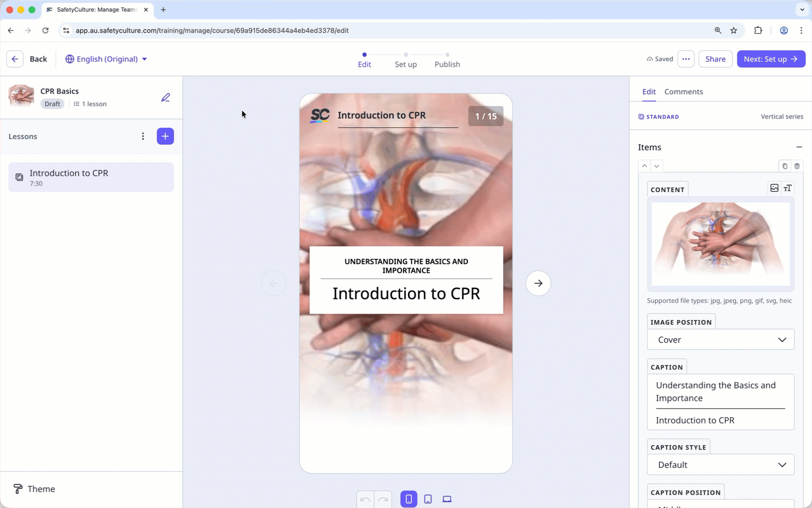This screenshot has height=508, width=812.
Task: Click the Next: Set up button
Action: point(771,59)
